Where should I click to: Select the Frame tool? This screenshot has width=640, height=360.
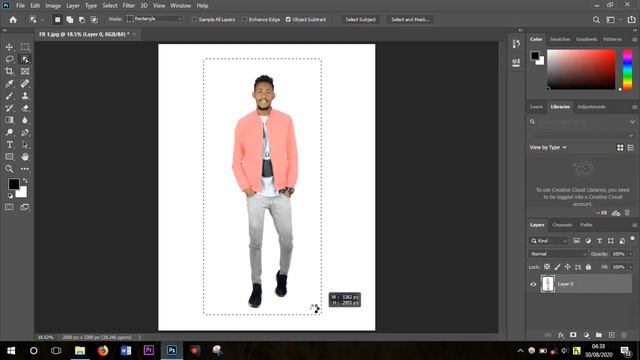(x=25, y=71)
